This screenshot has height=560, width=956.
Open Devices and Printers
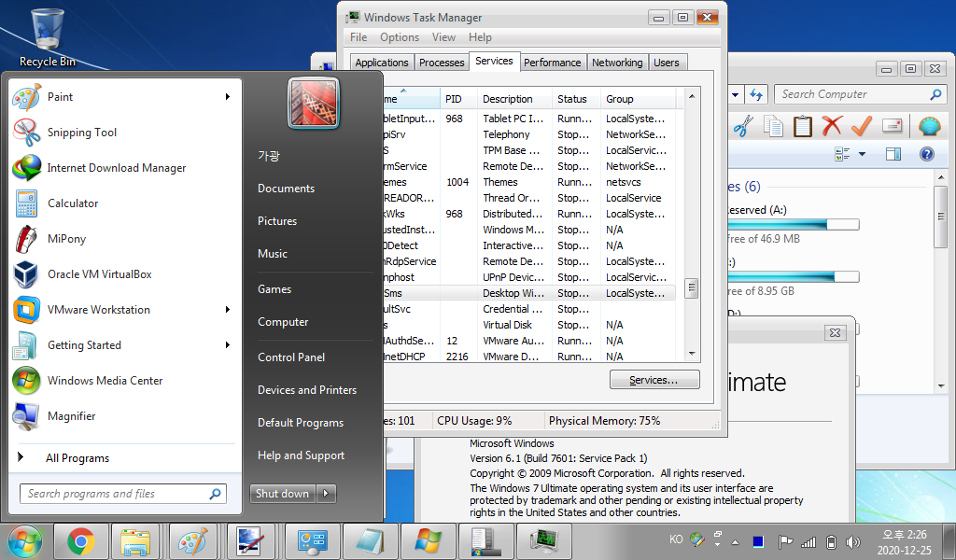point(306,390)
